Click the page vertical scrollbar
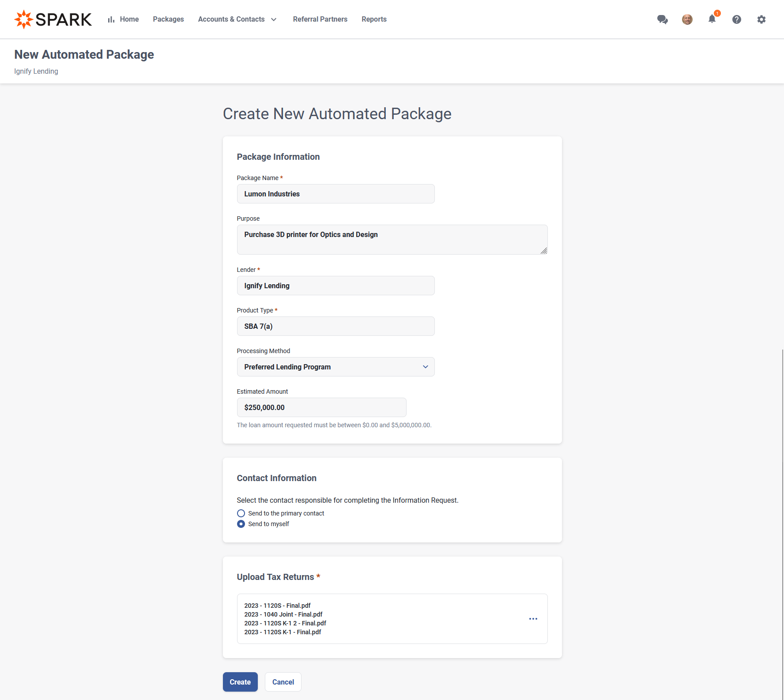Screen dimensions: 784x700 tap(782, 524)
